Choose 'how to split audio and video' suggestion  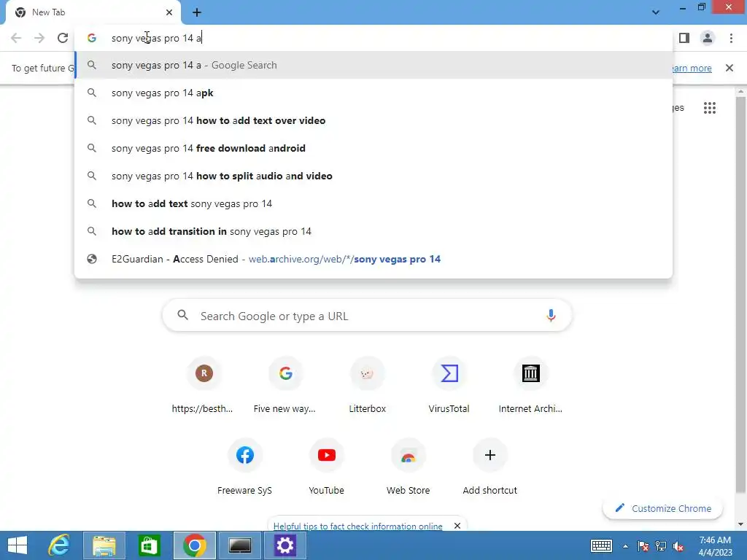(x=373, y=176)
